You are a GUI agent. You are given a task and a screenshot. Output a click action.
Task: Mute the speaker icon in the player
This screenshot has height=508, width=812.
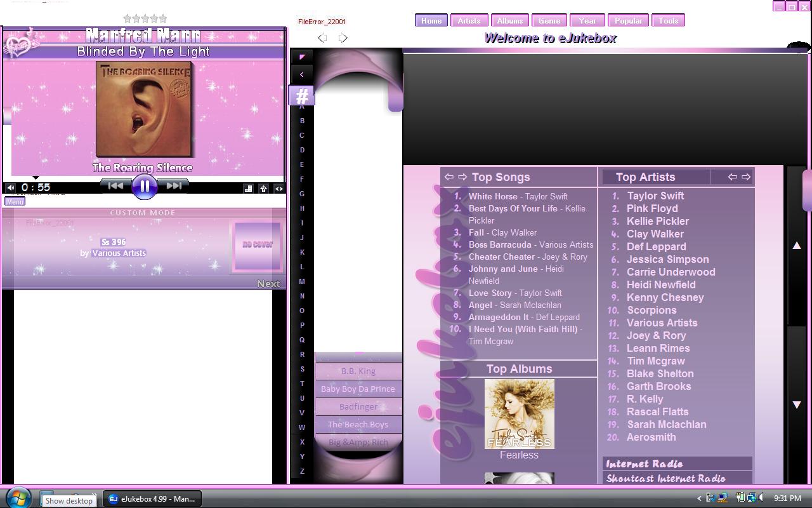pyautogui.click(x=10, y=187)
